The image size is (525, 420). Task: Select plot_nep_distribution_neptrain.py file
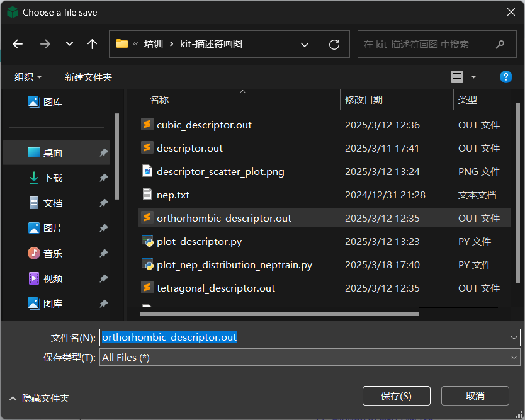[x=234, y=265]
